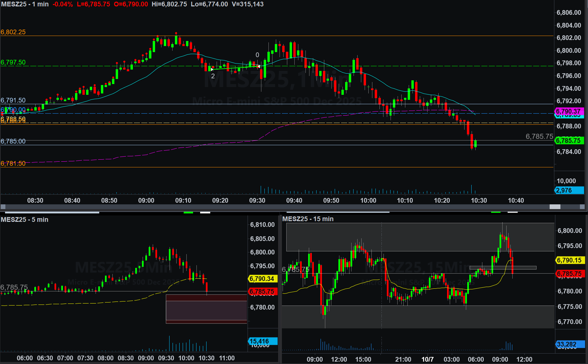Select the green 6,797.50 level label
The width and height of the screenshot is (588, 364).
coord(13,62)
